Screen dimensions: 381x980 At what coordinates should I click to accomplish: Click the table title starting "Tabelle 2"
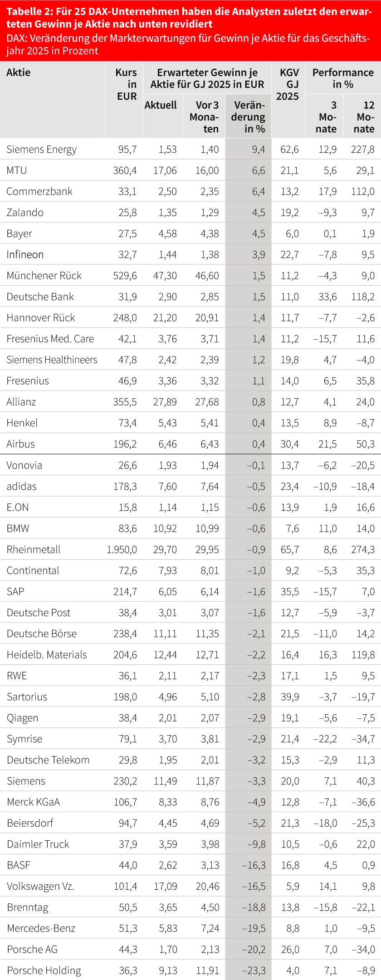[189, 18]
